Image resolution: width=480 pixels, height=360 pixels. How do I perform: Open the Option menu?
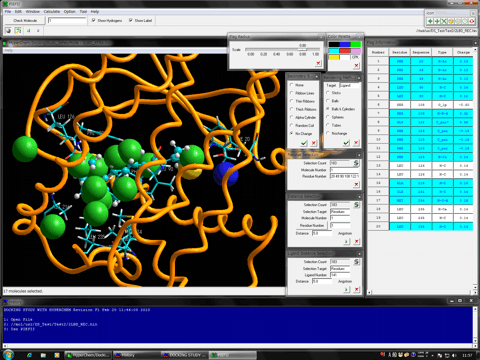point(70,11)
